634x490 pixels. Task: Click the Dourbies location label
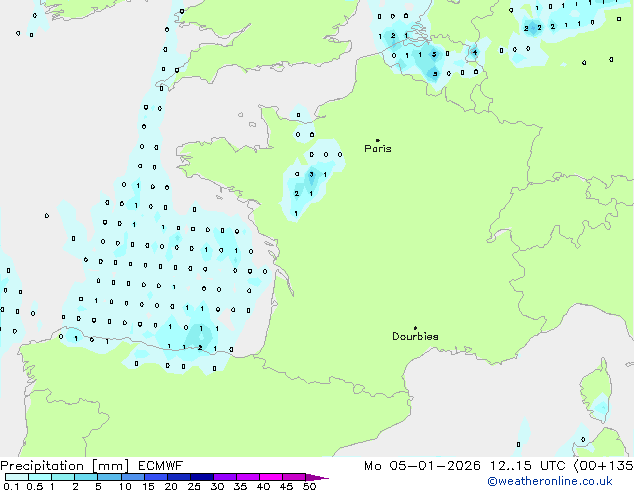(x=415, y=336)
